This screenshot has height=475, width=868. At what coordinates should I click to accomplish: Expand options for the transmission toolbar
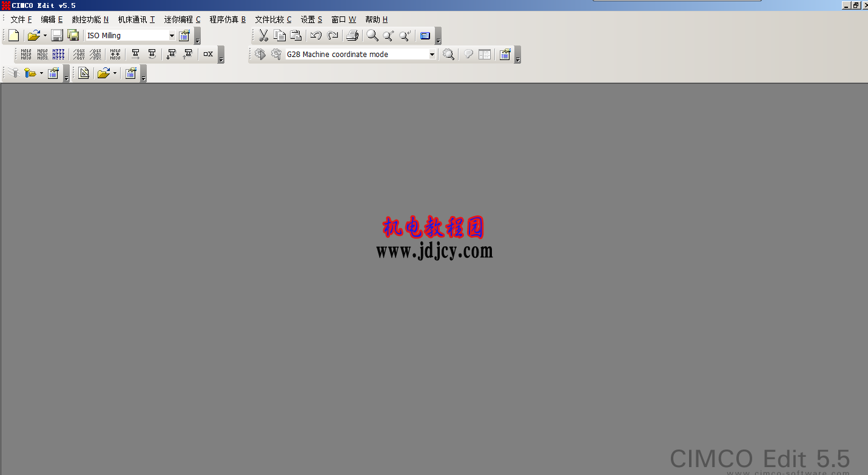coord(66,74)
